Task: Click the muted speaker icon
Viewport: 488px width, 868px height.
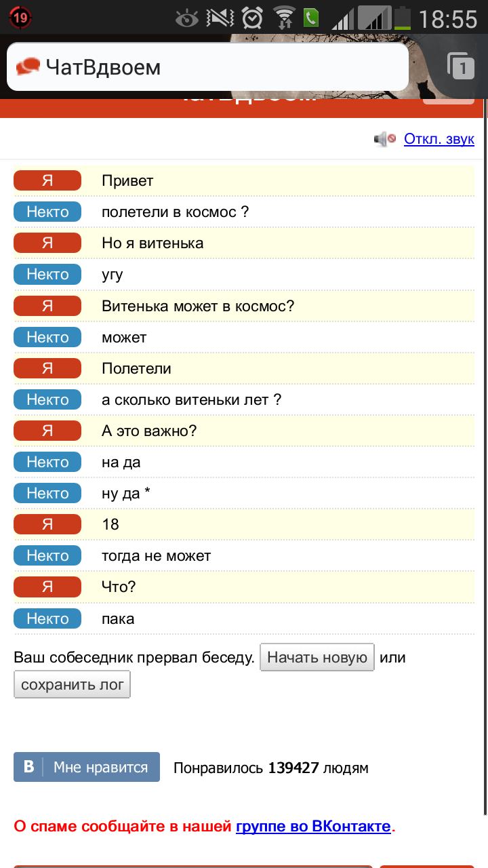Action: pyautogui.click(x=384, y=140)
